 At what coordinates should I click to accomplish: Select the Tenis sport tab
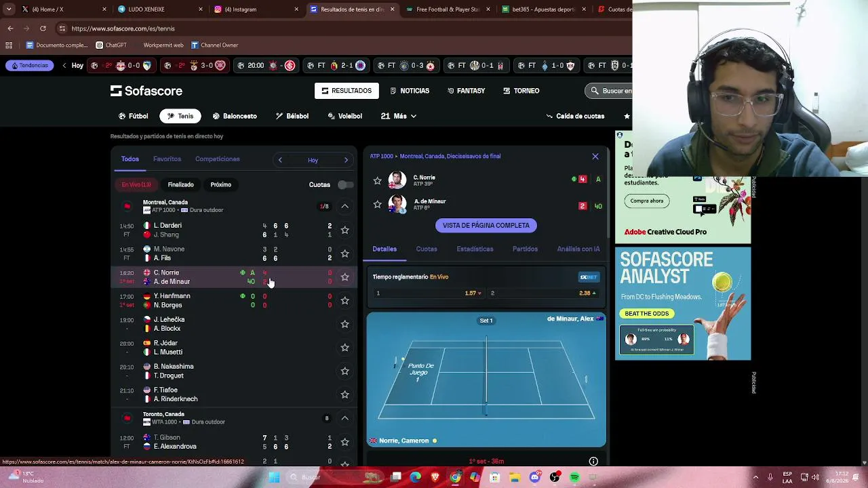point(180,116)
